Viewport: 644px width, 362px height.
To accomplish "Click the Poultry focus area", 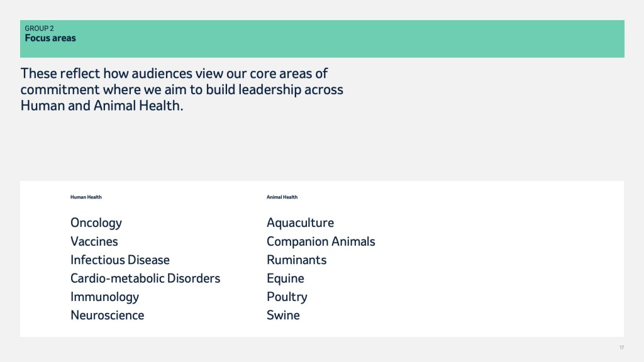I will [287, 297].
